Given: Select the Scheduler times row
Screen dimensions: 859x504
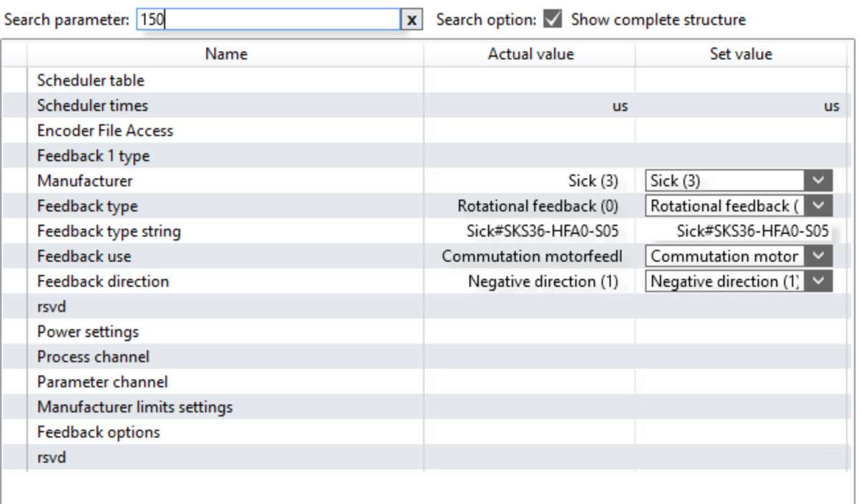Looking at the screenshot, I should point(92,105).
